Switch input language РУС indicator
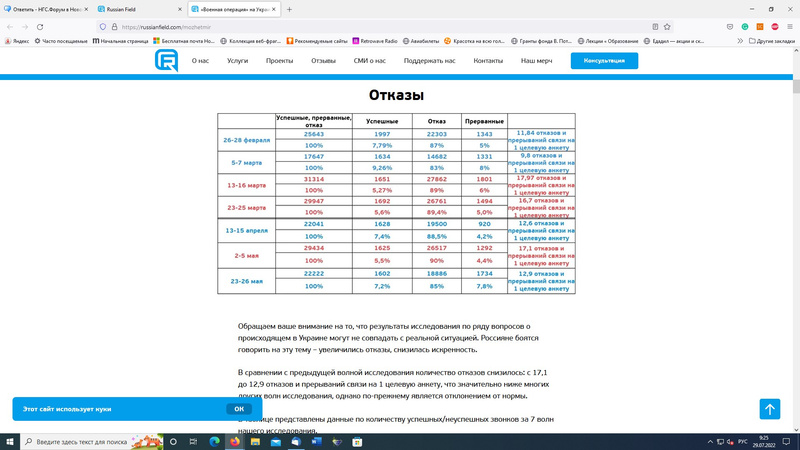 (x=742, y=442)
